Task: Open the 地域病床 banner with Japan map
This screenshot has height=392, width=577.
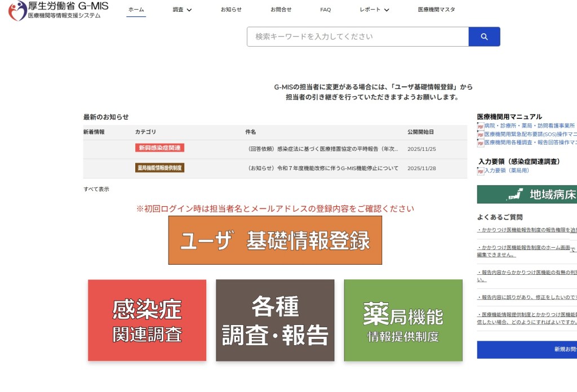Action: click(527, 194)
